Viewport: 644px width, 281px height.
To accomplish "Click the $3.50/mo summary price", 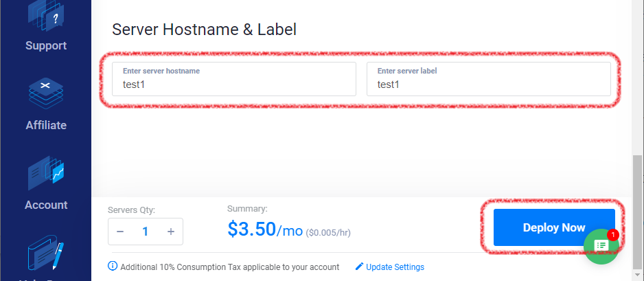I will click(x=265, y=229).
